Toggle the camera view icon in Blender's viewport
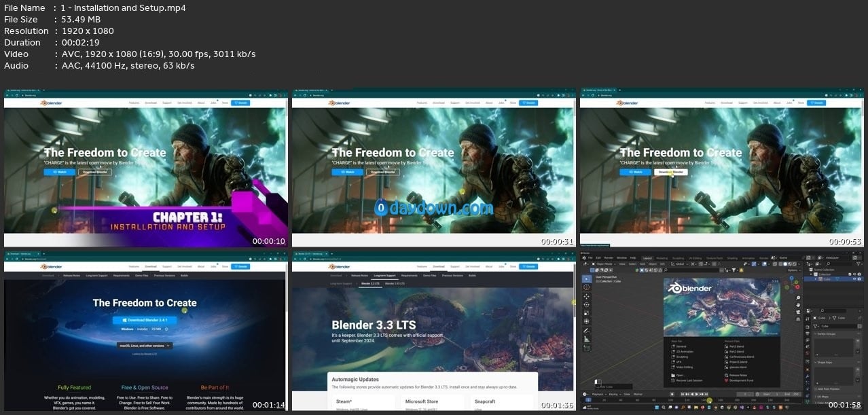The width and height of the screenshot is (868, 415). [x=798, y=313]
